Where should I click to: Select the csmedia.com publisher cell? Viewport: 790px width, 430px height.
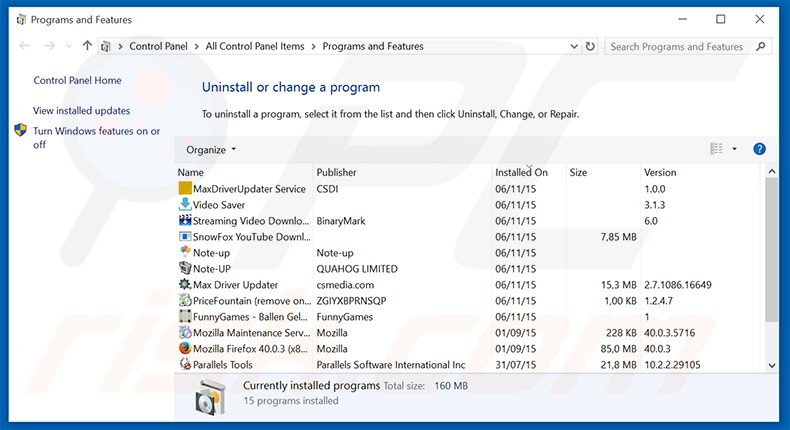(345, 285)
